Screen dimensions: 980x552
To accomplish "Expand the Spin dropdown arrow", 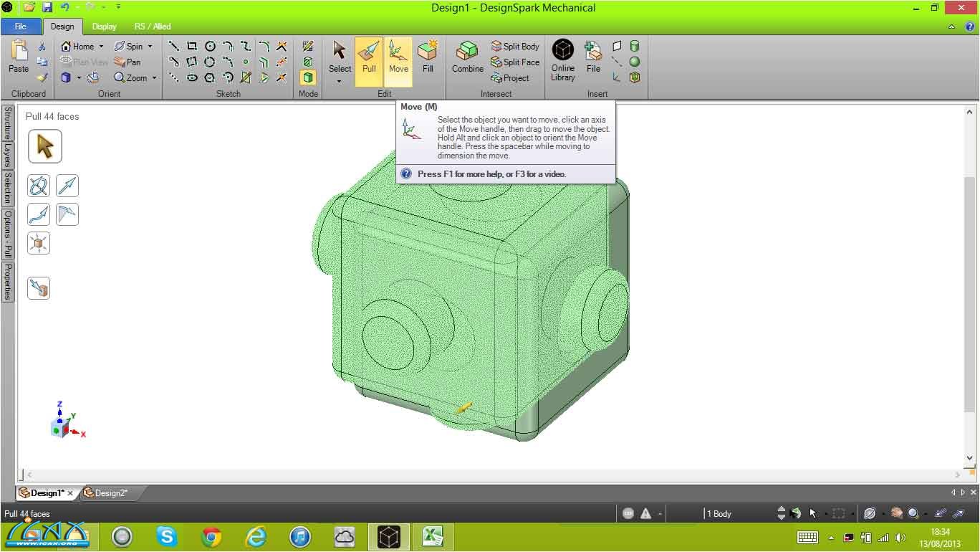I will [150, 47].
